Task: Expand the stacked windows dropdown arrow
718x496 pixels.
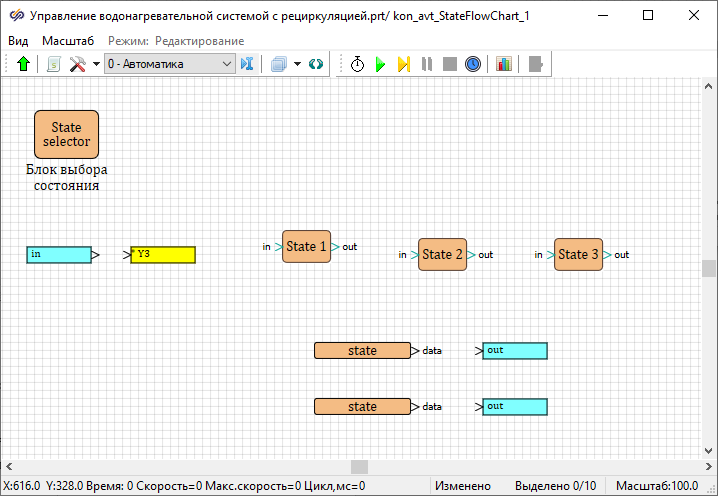Action: click(296, 64)
